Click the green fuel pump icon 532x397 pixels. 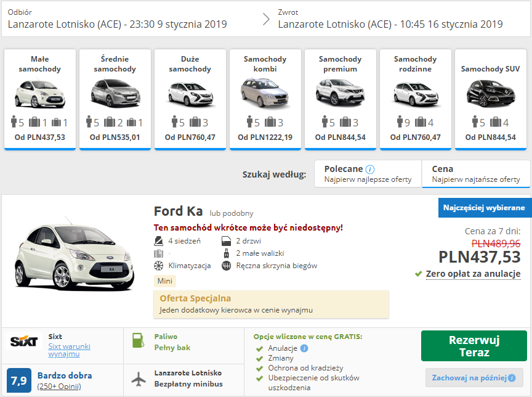[x=138, y=341]
